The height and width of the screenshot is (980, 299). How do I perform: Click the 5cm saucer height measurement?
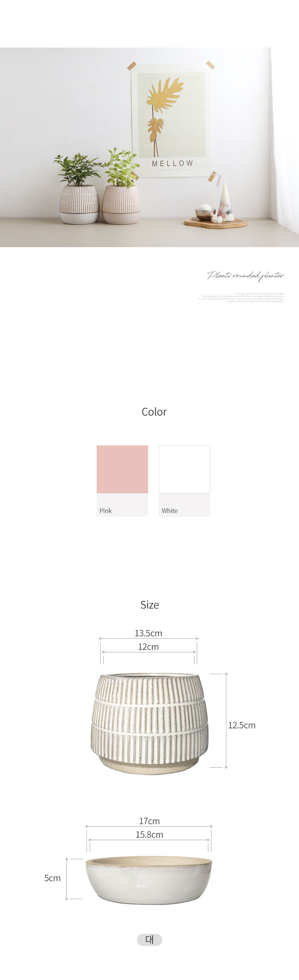pyautogui.click(x=52, y=878)
